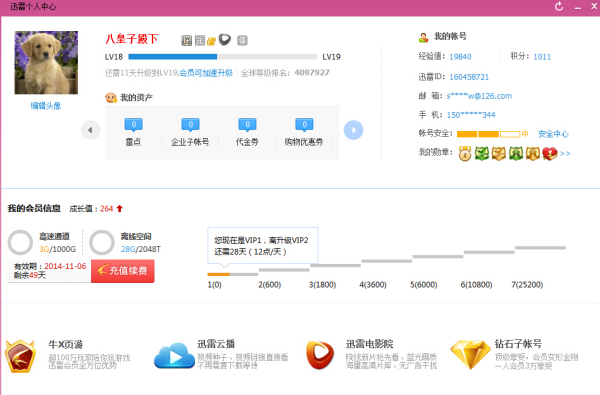Click the 3G/1000G high-speed channel usage
Viewport: 600px width, 395px height.
57,249
